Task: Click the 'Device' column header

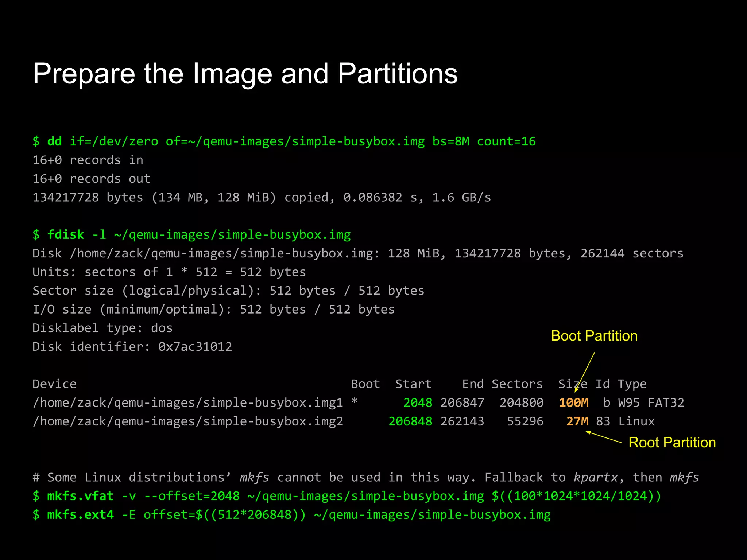Action: [54, 384]
